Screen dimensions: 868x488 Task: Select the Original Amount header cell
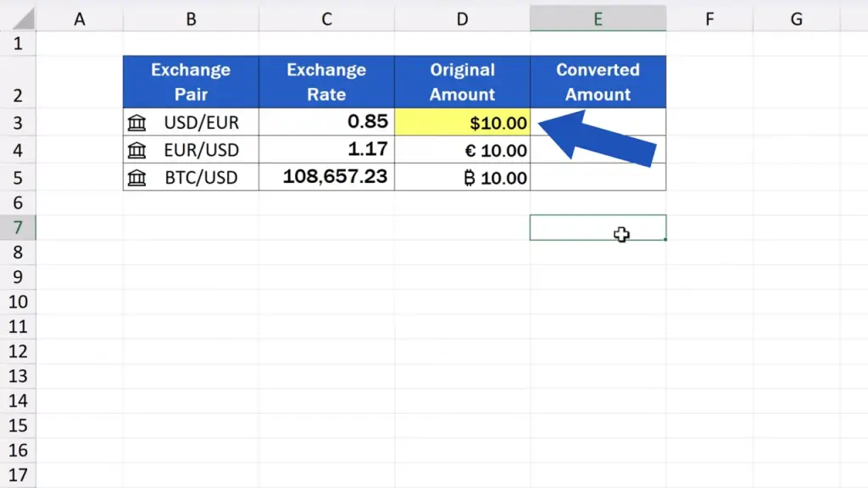point(463,82)
